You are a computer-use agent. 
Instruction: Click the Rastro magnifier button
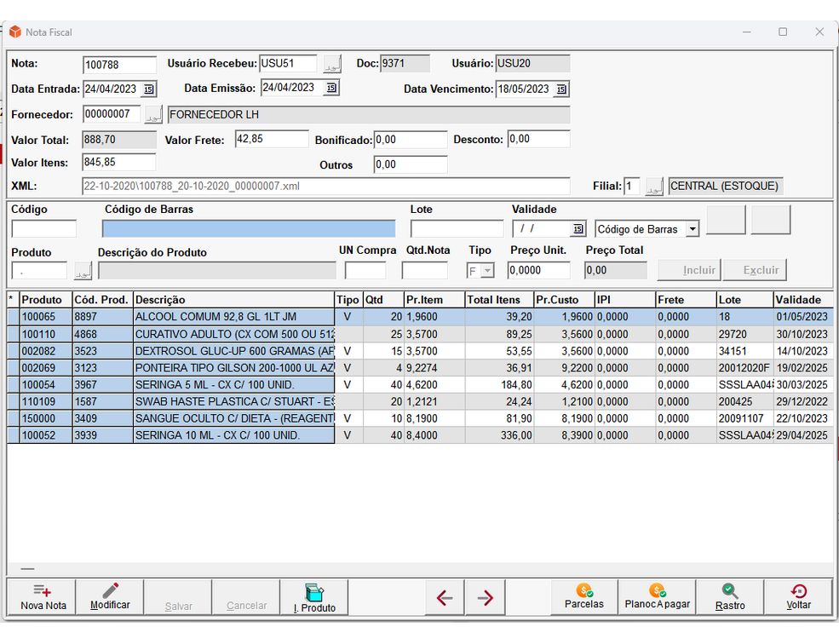730,596
